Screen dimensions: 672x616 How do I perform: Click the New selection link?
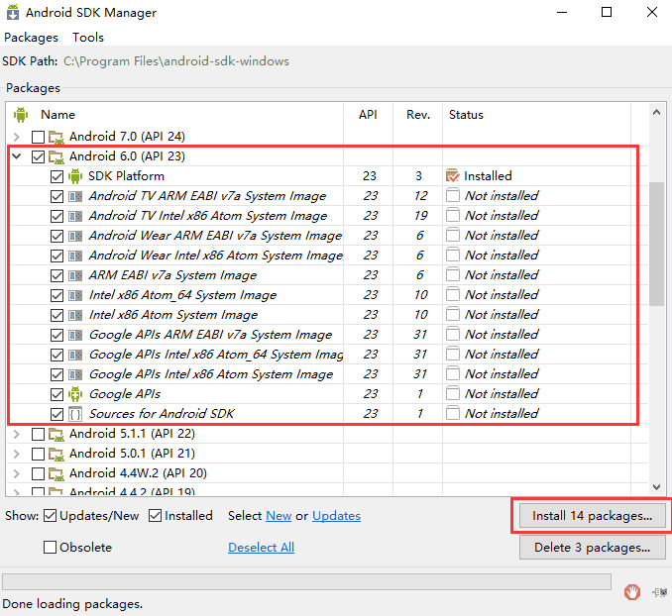pyautogui.click(x=279, y=516)
